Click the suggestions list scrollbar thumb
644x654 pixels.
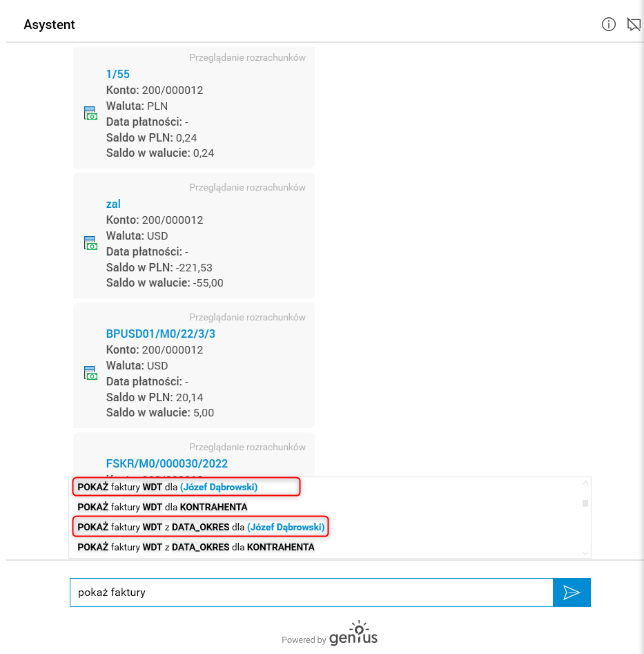pos(585,503)
